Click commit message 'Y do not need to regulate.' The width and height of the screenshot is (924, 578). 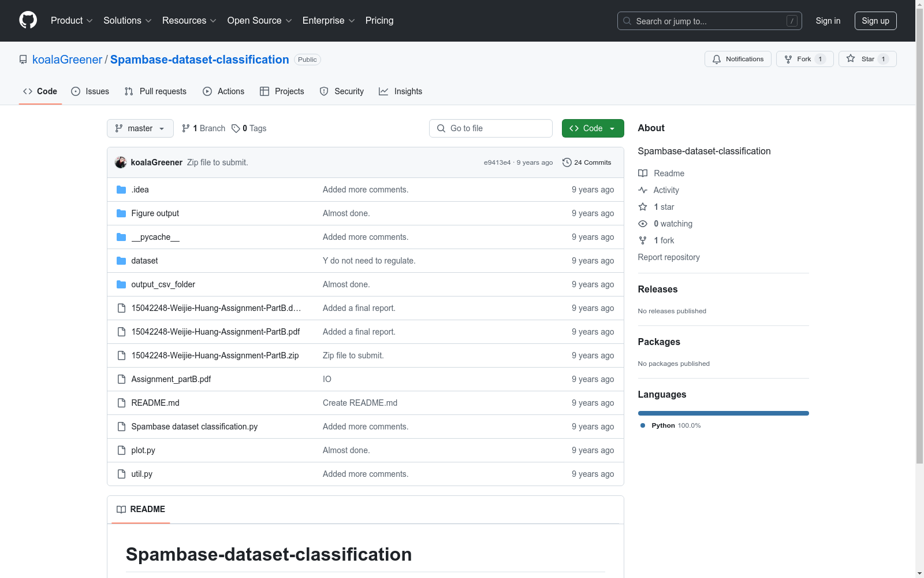click(369, 261)
